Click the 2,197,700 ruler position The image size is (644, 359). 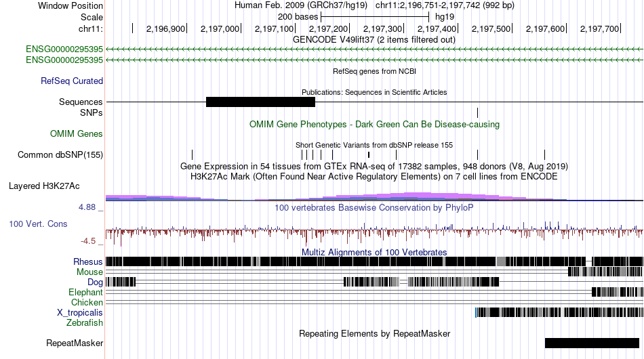[599, 28]
